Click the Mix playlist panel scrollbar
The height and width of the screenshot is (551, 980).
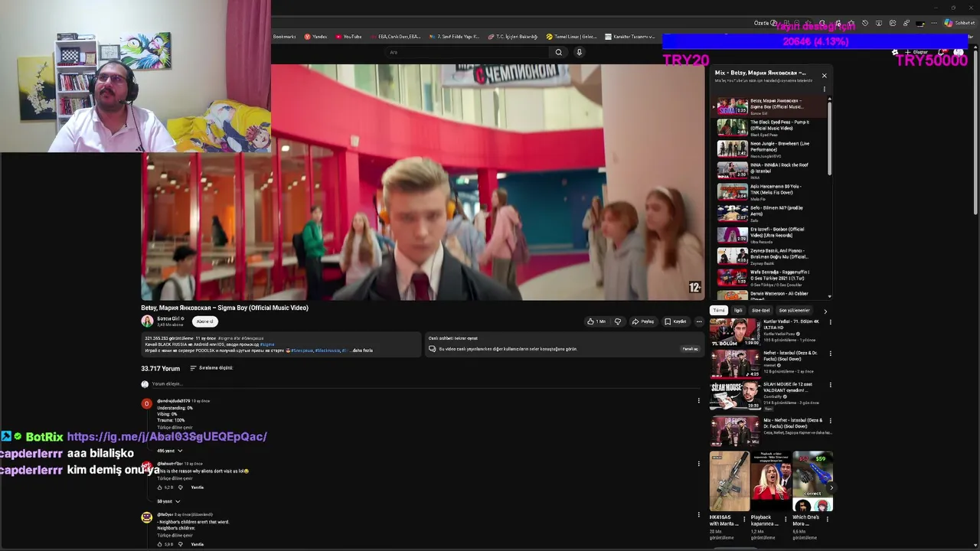(x=831, y=138)
